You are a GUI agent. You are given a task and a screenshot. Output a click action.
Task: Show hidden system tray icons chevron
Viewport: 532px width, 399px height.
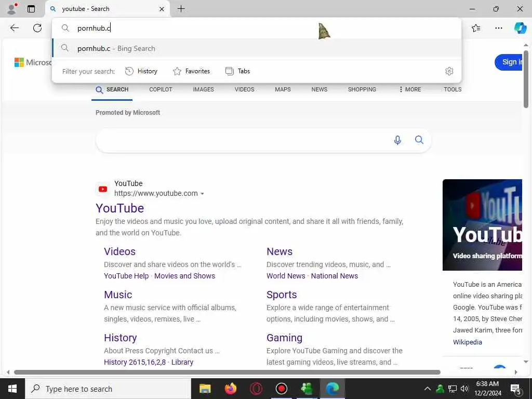[428, 389]
